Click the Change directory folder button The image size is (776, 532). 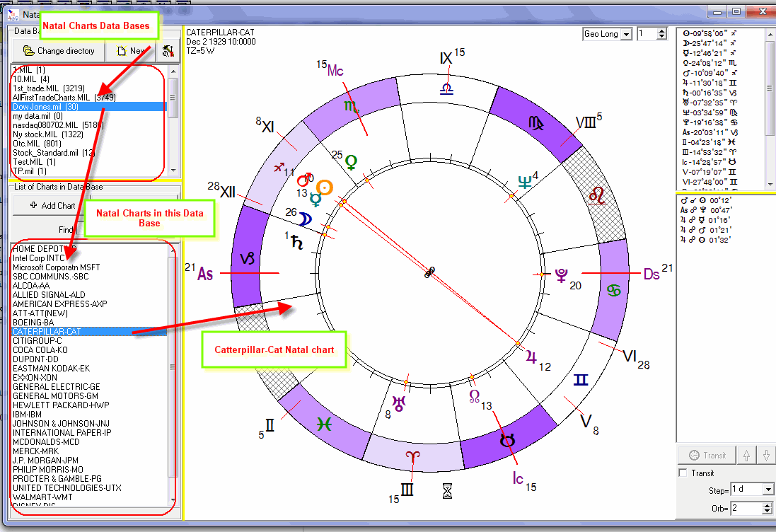(x=58, y=51)
